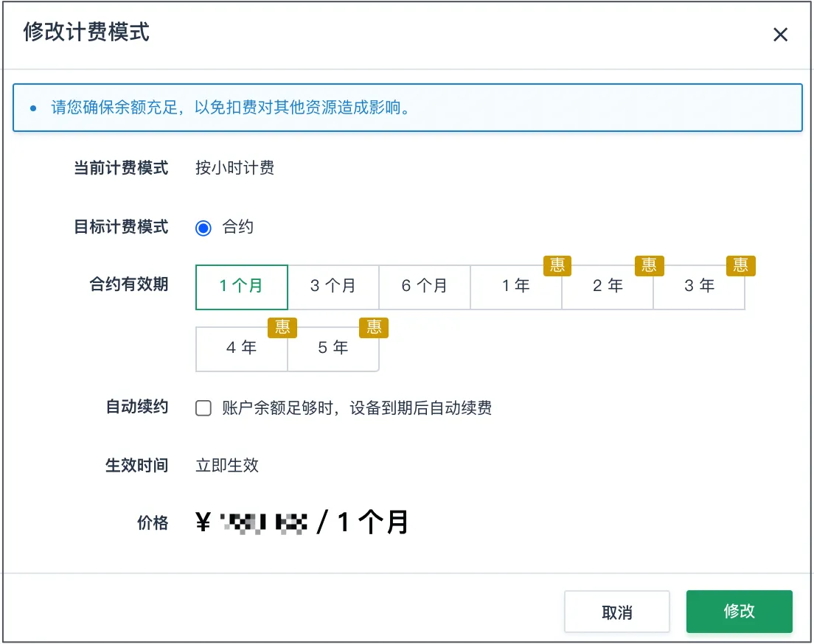The width and height of the screenshot is (814, 644).
Task: Select the 3 年 contract option
Action: 699,287
